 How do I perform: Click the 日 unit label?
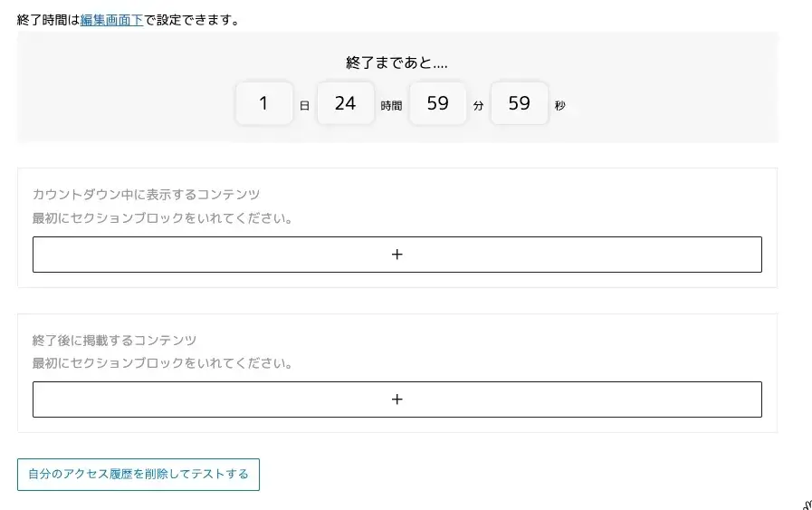[x=304, y=106]
